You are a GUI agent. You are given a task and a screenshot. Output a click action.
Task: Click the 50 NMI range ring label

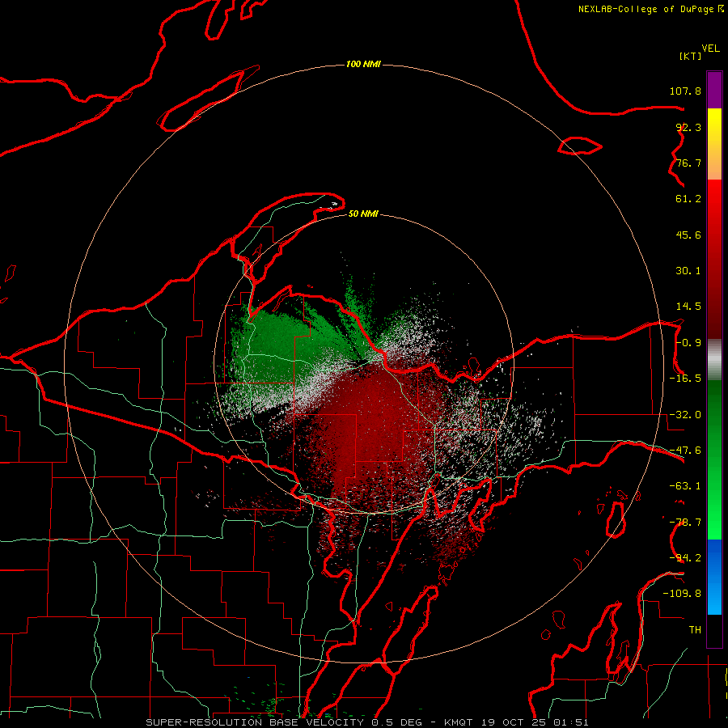pyautogui.click(x=363, y=214)
